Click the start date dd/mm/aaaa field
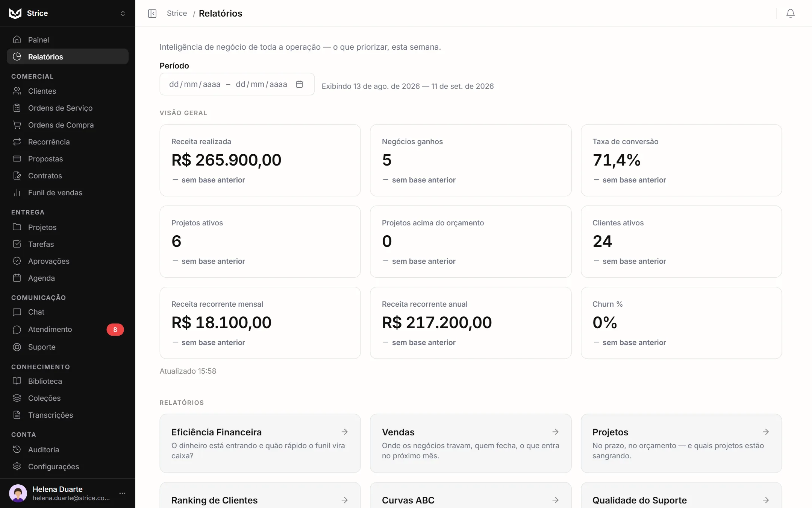 (x=195, y=84)
